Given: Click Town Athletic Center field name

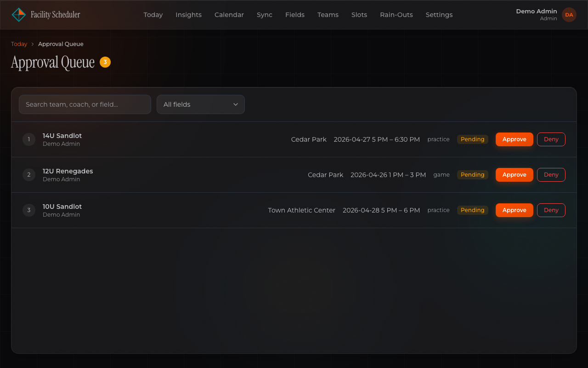Looking at the screenshot, I should [302, 210].
